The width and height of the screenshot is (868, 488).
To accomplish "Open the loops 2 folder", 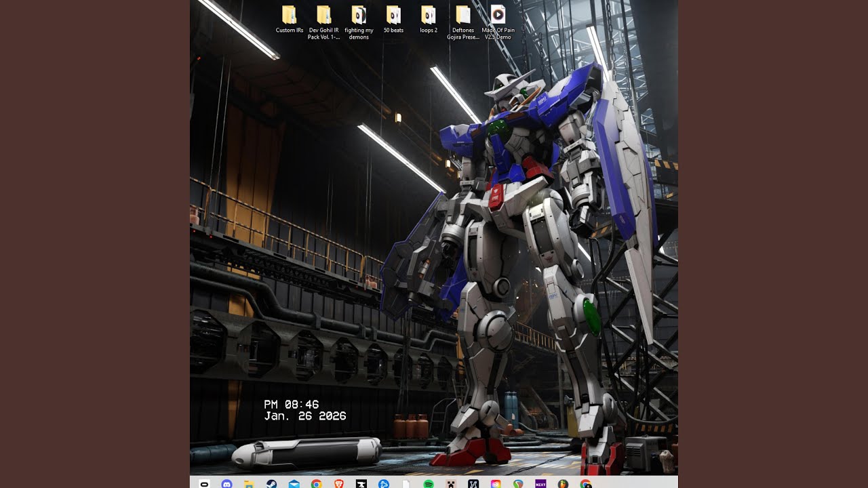I will [429, 20].
